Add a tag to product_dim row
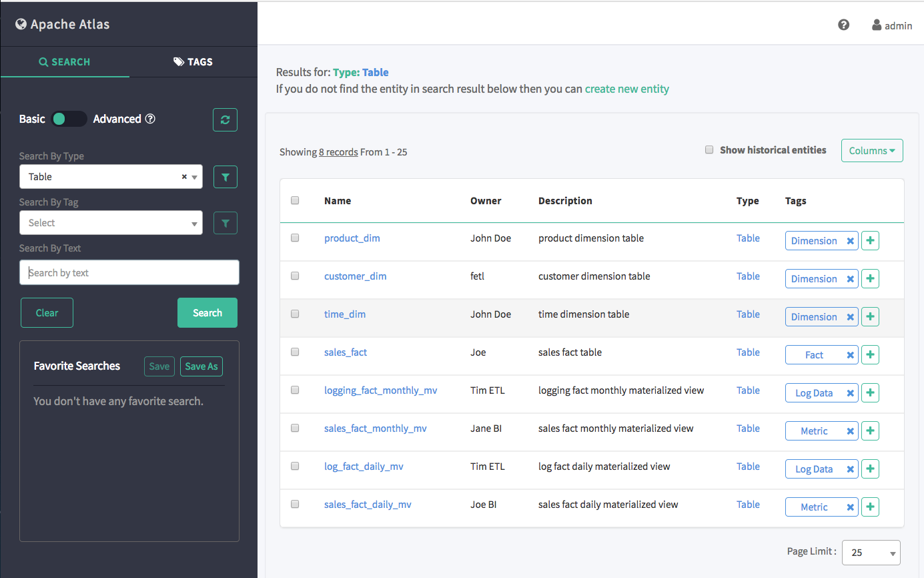The image size is (924, 578). 870,241
